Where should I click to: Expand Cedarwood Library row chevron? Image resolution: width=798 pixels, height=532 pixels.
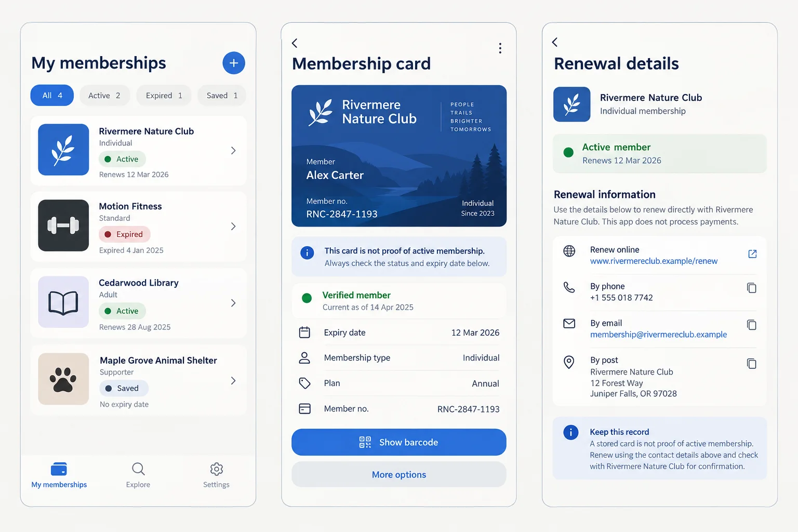[233, 303]
